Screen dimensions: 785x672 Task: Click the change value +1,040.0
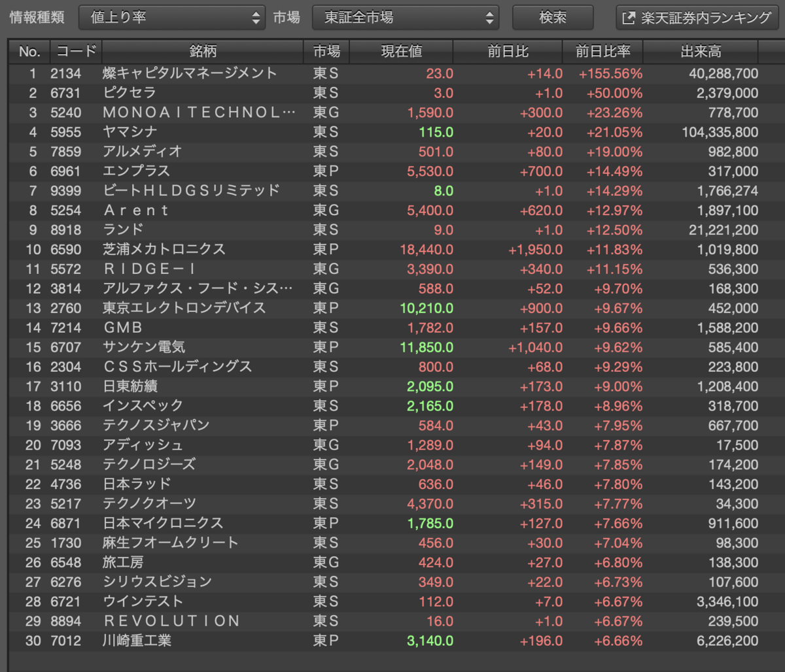point(535,347)
